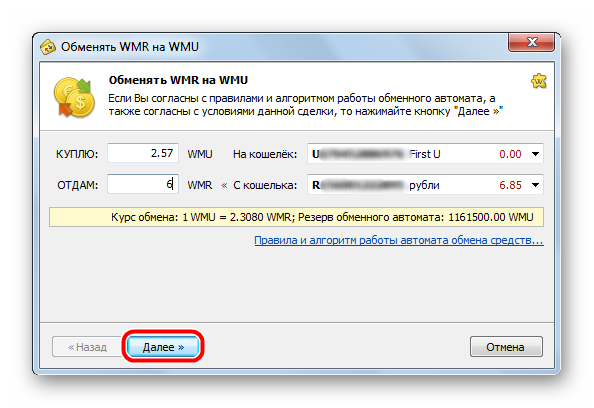The image size is (594, 408).
Task: Open the С кошелька dropdown arrow
Action: tap(535, 185)
